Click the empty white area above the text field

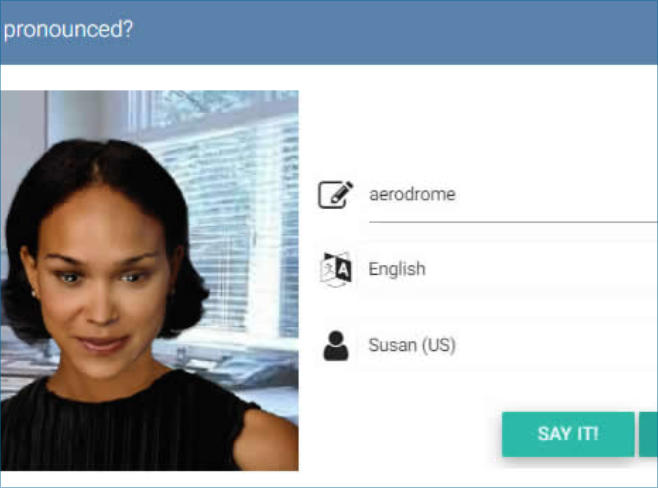(x=478, y=126)
